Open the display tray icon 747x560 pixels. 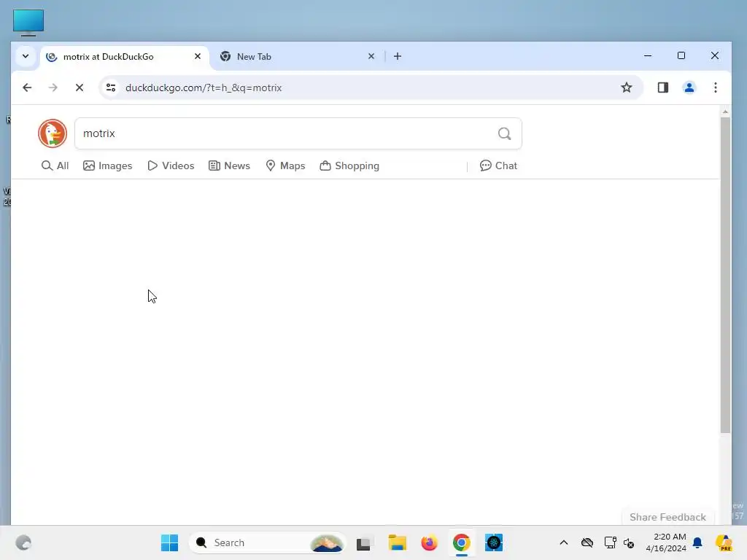pyautogui.click(x=610, y=542)
